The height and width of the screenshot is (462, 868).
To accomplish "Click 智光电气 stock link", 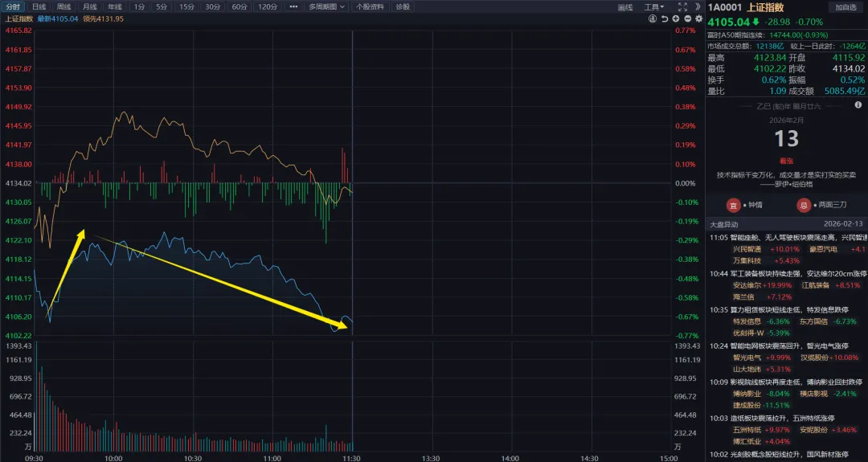I will [747, 358].
